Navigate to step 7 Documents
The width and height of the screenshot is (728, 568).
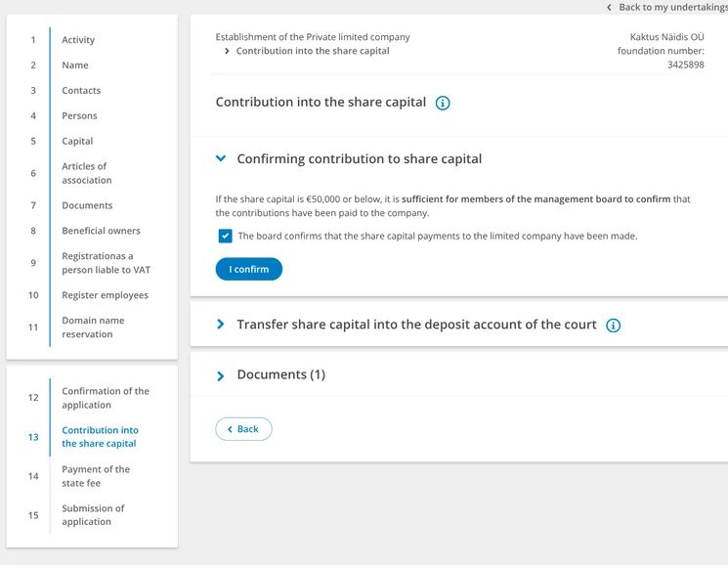click(87, 205)
